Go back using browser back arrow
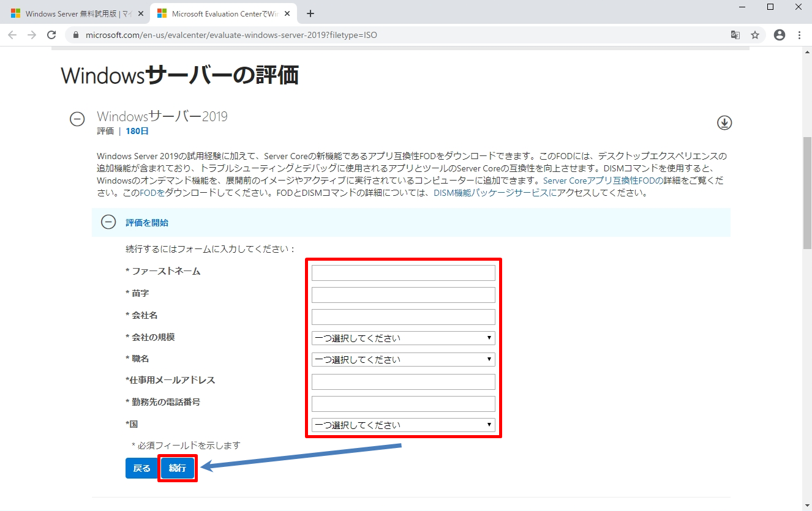 coord(12,35)
